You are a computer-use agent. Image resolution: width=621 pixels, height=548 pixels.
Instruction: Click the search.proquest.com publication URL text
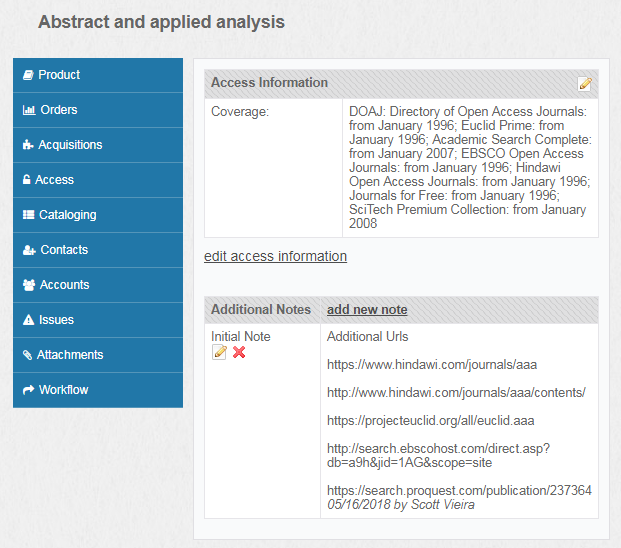tap(459, 490)
